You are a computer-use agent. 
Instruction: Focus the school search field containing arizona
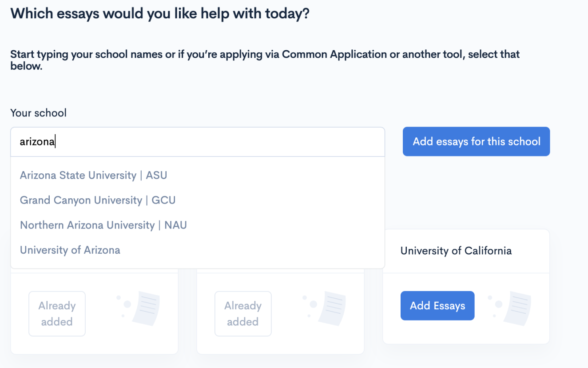tap(198, 142)
